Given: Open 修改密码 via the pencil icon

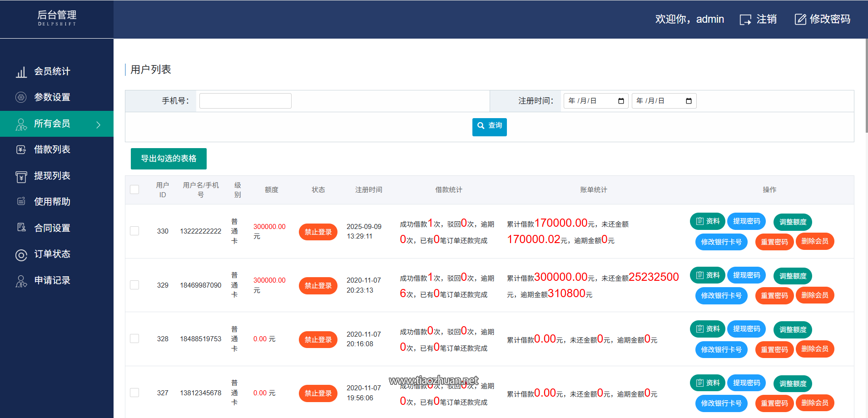Looking at the screenshot, I should [800, 19].
